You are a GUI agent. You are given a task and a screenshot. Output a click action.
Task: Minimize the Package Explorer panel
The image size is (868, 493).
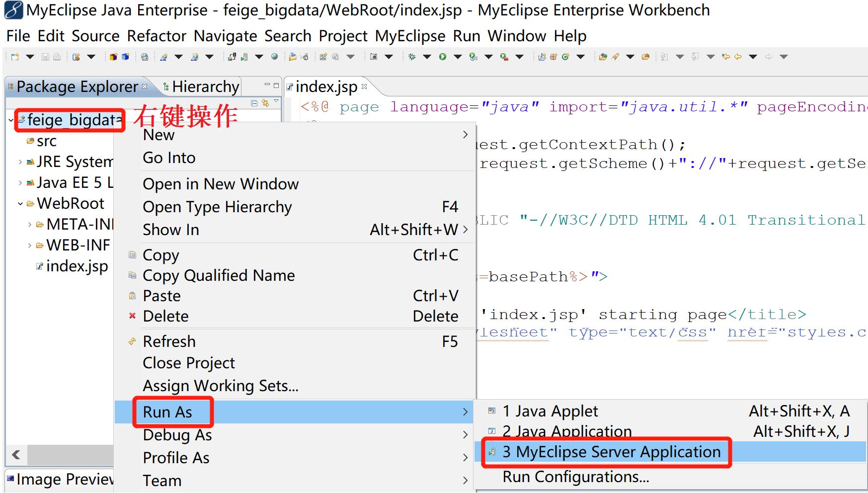click(x=267, y=85)
